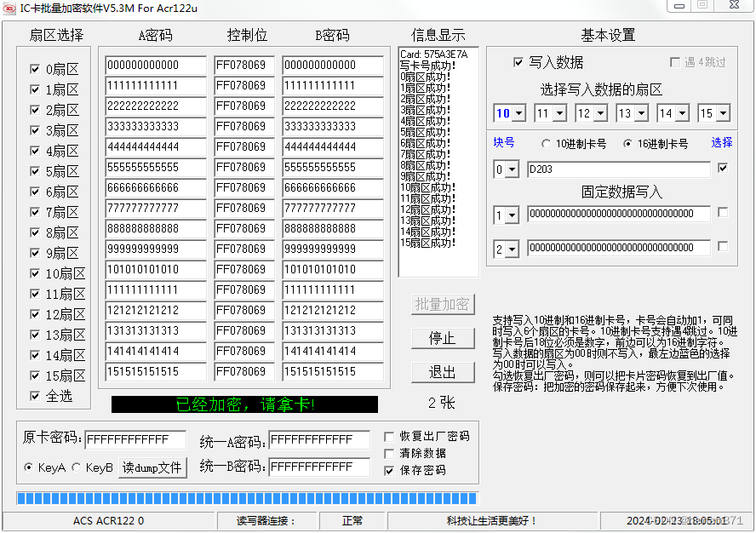The width and height of the screenshot is (756, 533).
Task: Select the 10进制卡号 radio button
Action: (546, 144)
